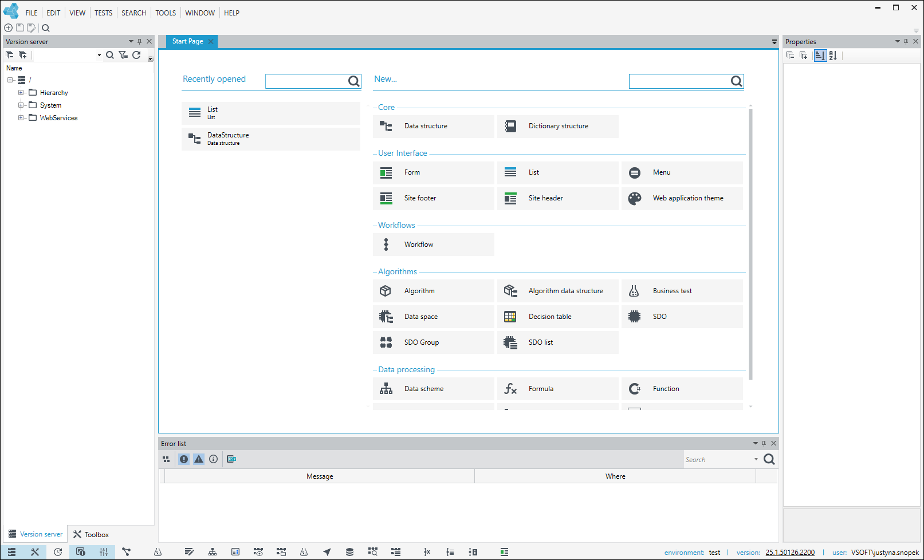Viewport: 924px width, 560px height.
Task: Refresh the Version server tree
Action: (x=136, y=55)
